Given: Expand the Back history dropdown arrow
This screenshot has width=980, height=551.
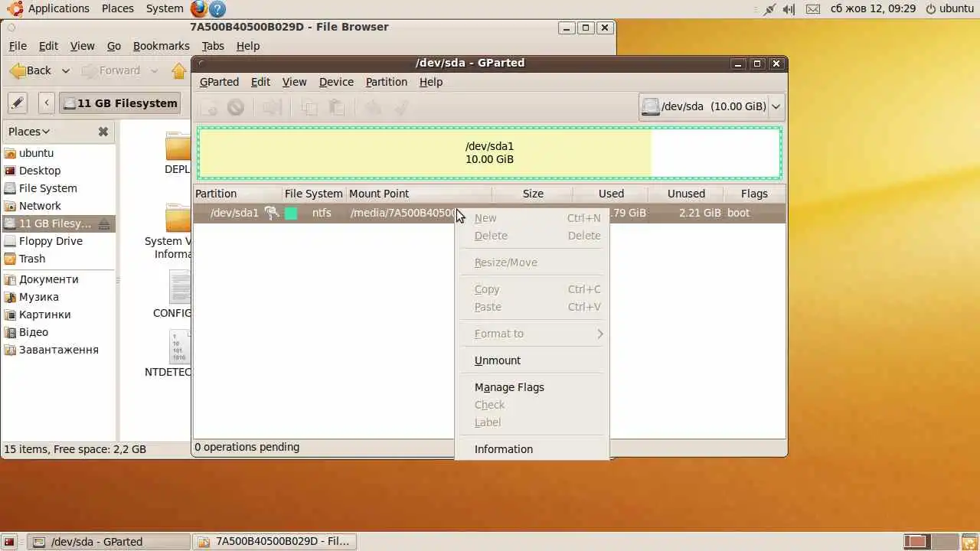Looking at the screenshot, I should pyautogui.click(x=66, y=70).
